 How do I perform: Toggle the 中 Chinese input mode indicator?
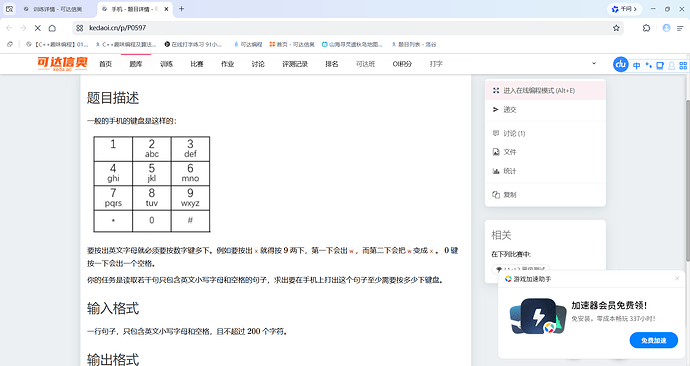point(636,66)
